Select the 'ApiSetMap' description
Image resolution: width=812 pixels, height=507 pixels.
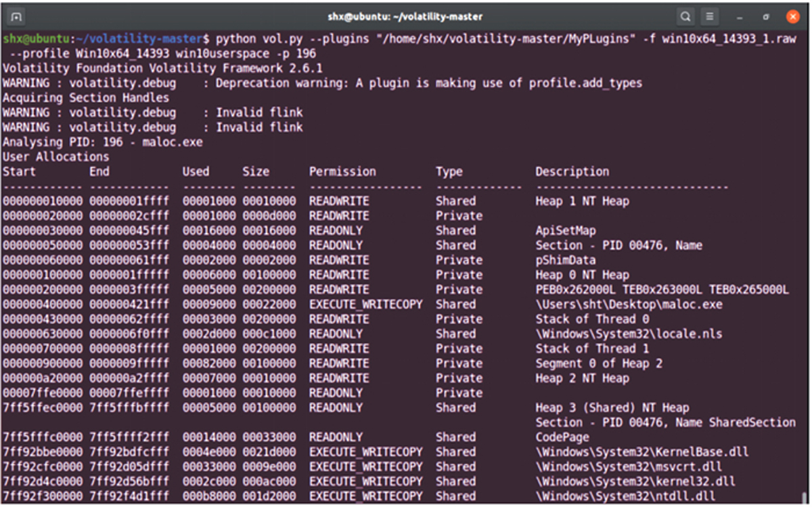(x=566, y=231)
